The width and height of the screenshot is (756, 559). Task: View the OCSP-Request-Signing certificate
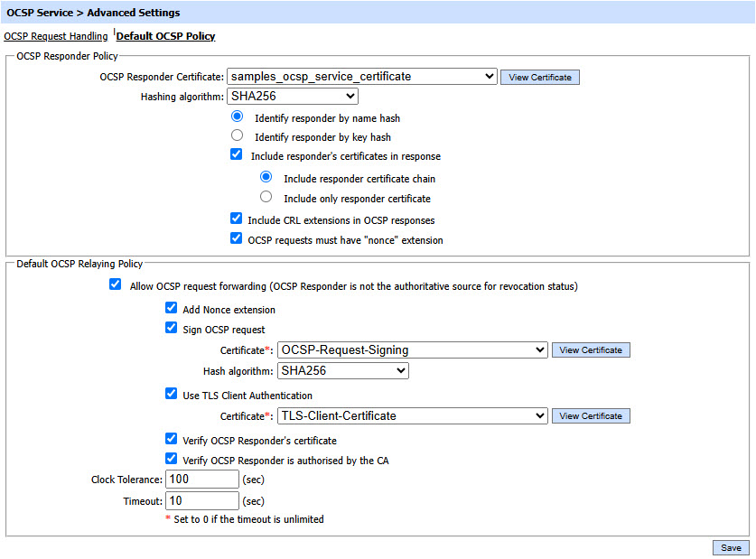[591, 350]
